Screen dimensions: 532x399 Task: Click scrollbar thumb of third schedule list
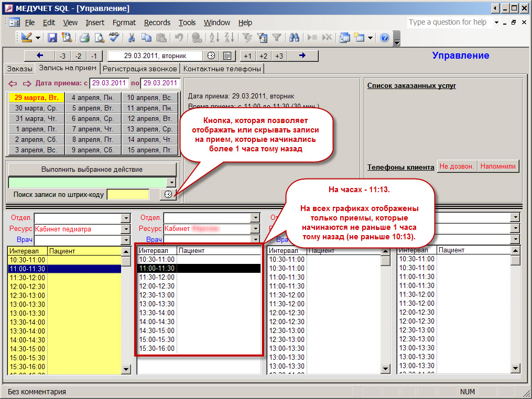point(385,261)
